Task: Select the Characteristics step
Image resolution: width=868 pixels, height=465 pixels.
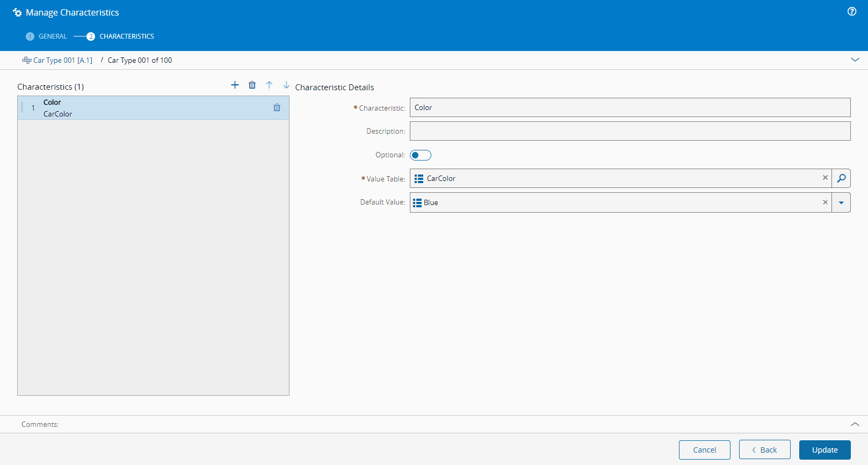Action: tap(126, 37)
